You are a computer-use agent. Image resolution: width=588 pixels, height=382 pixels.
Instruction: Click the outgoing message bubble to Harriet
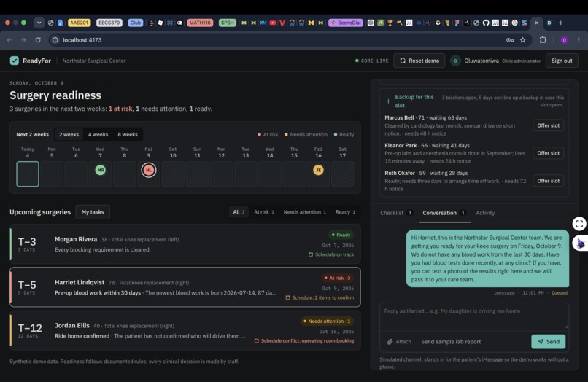click(x=487, y=259)
